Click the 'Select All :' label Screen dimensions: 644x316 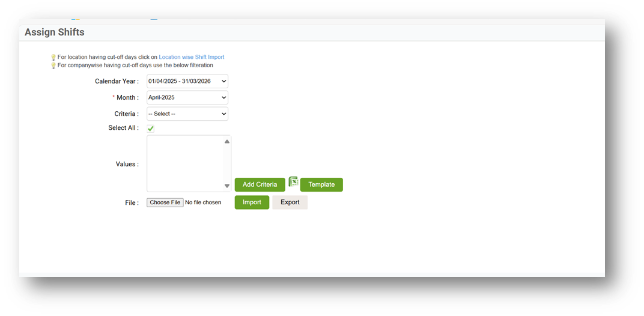coord(124,128)
